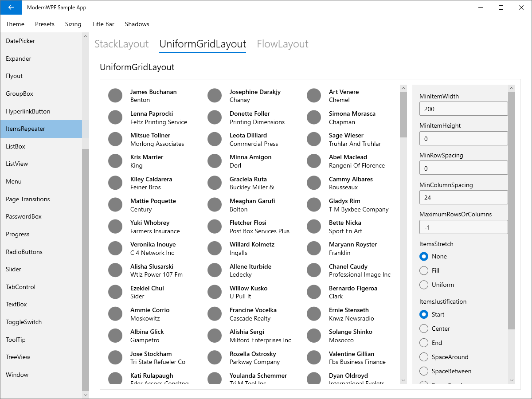Open Expander page in sidebar
Viewport: 532px width, 399px height.
(x=41, y=59)
